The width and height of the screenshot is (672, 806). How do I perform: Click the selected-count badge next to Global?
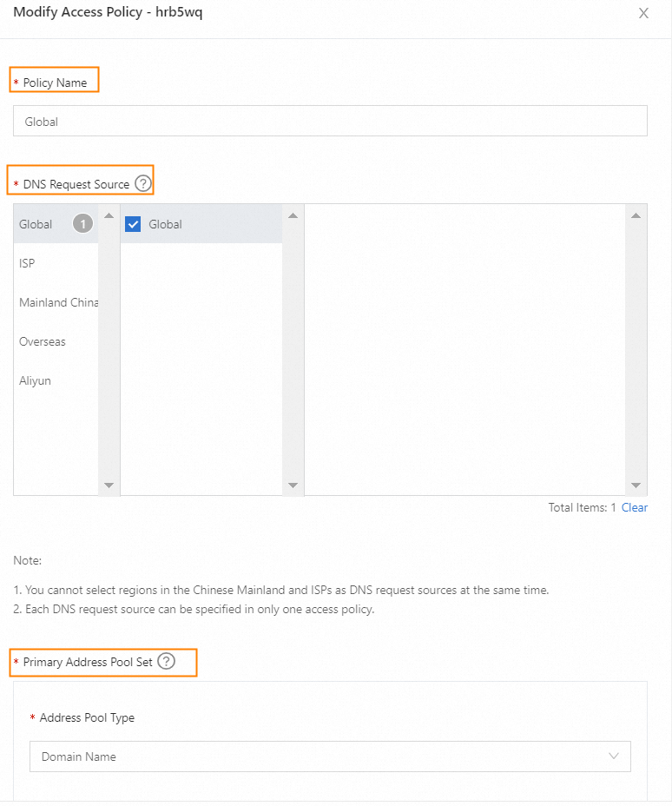click(82, 224)
